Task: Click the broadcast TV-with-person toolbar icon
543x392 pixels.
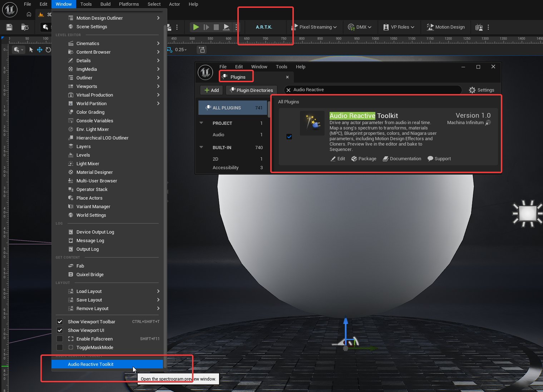Action: pyautogui.click(x=479, y=27)
